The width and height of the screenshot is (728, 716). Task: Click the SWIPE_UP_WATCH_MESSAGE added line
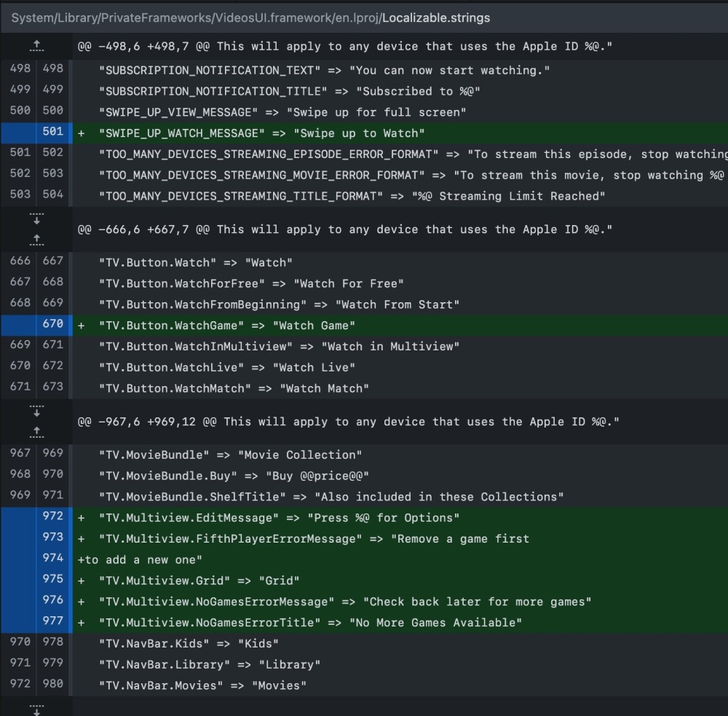[x=261, y=133]
